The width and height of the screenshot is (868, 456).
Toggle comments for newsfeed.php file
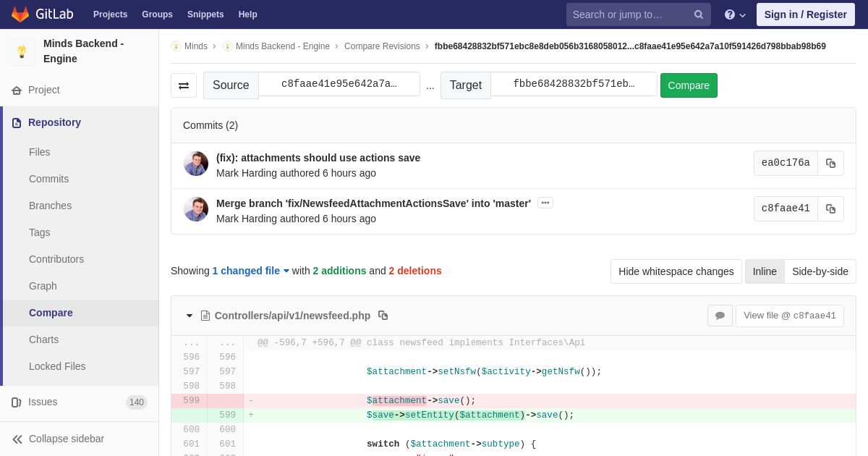tap(720, 316)
